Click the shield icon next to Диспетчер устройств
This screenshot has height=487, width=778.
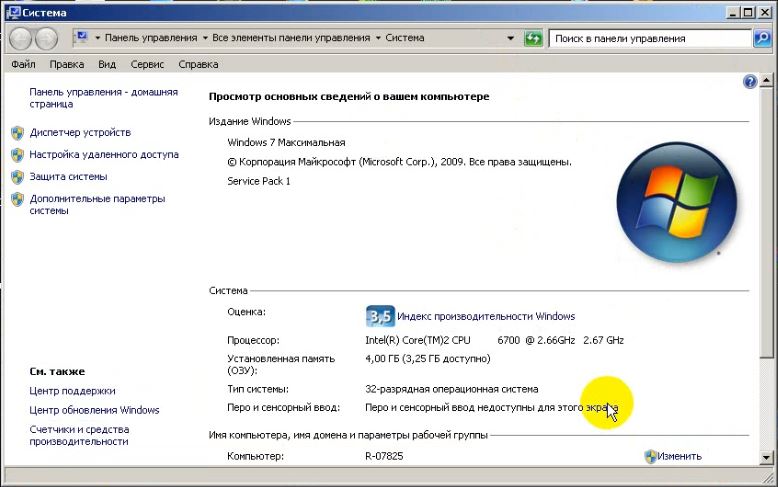(x=17, y=132)
